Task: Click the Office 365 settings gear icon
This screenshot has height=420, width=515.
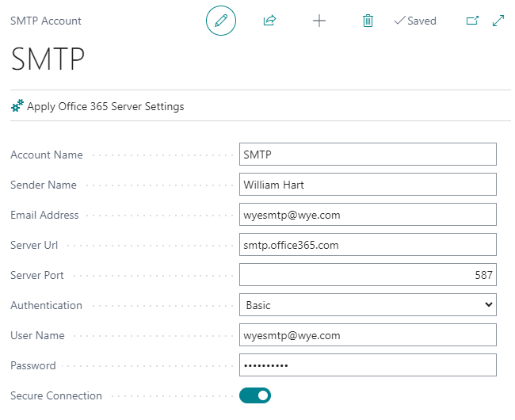Action: click(x=17, y=106)
